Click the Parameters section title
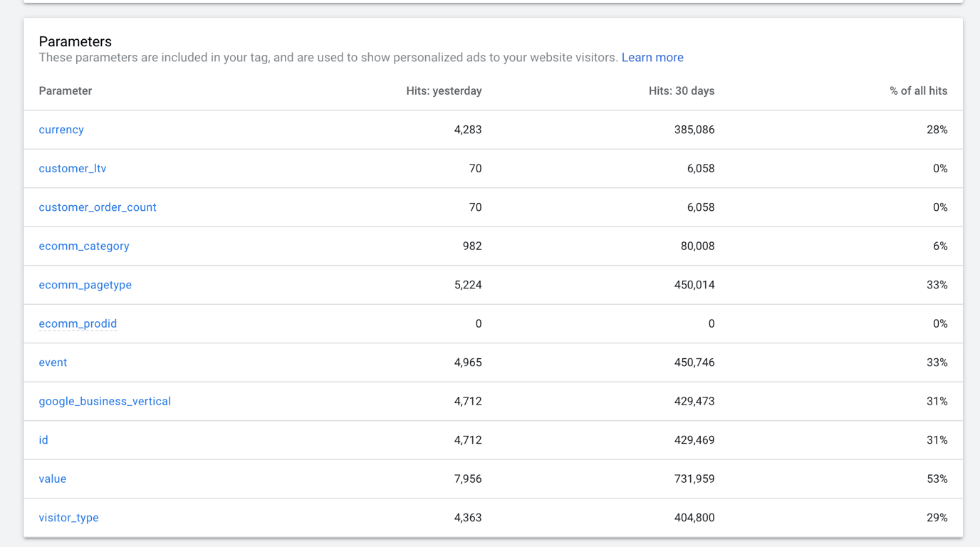 tap(75, 42)
